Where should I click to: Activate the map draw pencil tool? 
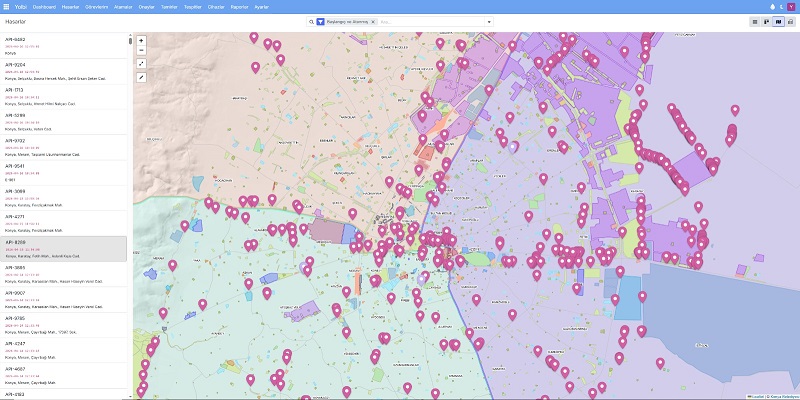pos(141,77)
